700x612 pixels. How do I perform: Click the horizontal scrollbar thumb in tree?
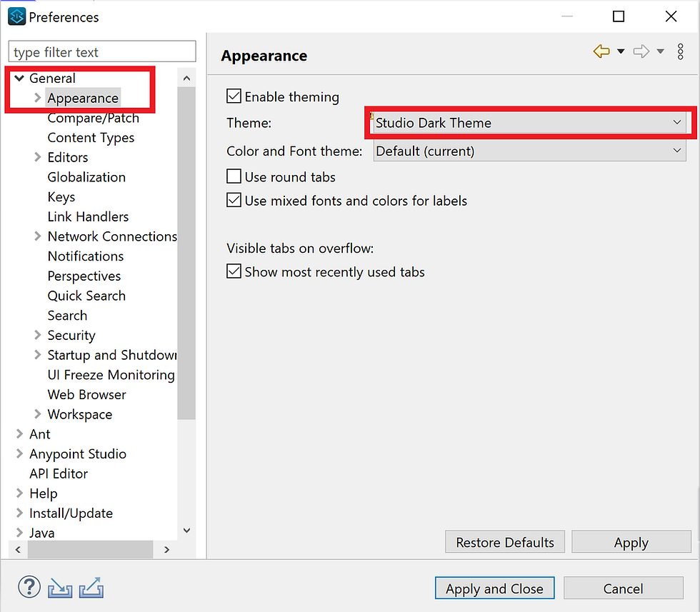coord(90,549)
